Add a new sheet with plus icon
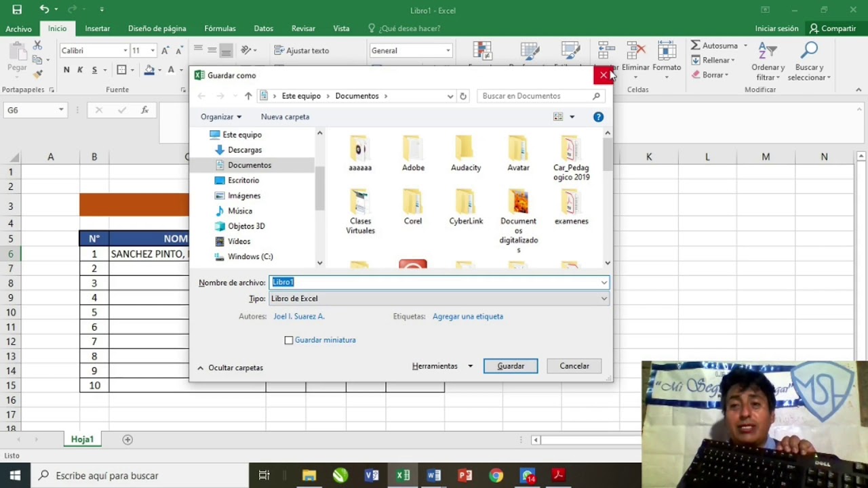Screen dimensions: 868x488 [x=127, y=440]
